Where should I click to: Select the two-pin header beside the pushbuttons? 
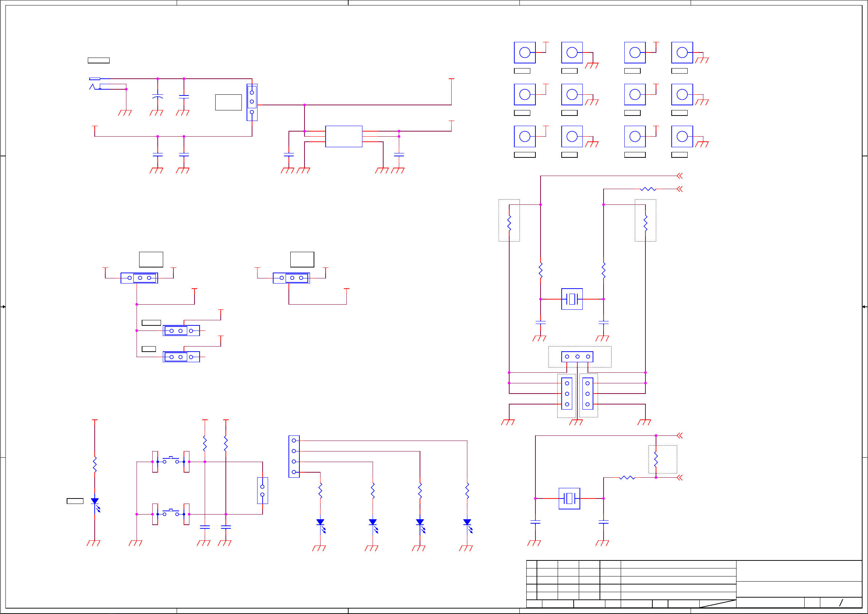[262, 490]
